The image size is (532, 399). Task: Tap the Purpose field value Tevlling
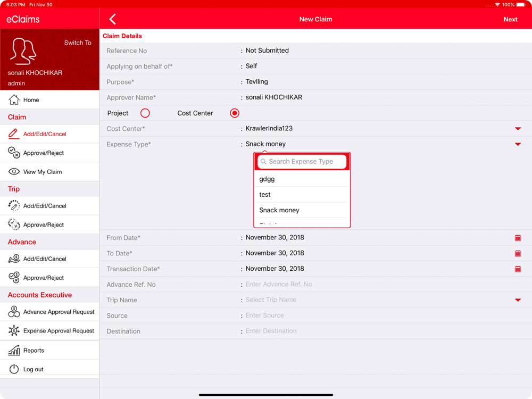pos(256,82)
